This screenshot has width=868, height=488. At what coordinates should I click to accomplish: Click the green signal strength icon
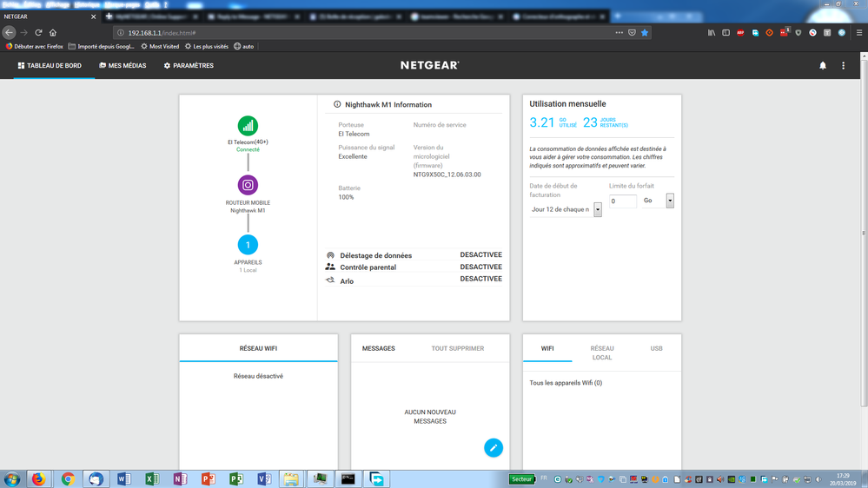248,126
